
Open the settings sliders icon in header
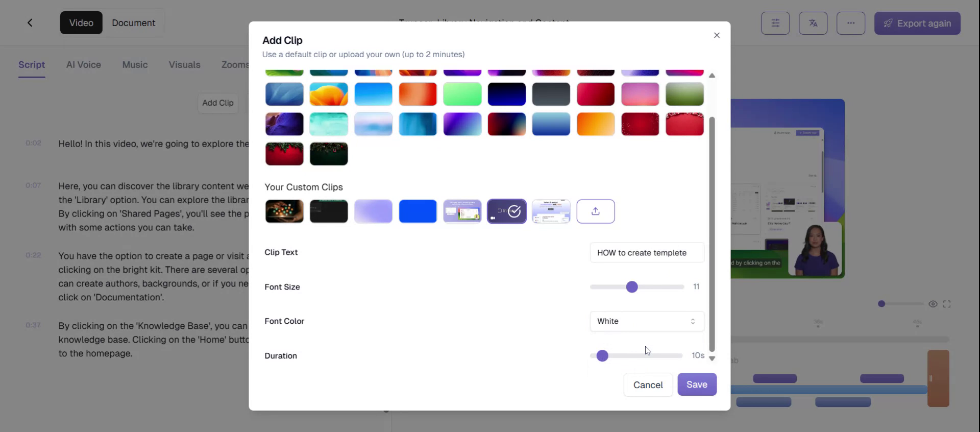pos(775,23)
